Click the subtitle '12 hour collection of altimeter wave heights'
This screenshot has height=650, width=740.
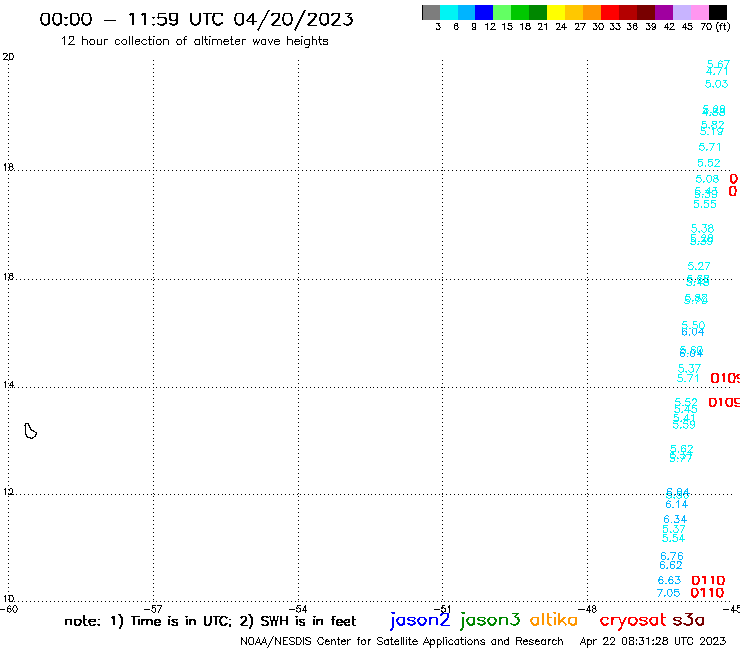(x=194, y=41)
